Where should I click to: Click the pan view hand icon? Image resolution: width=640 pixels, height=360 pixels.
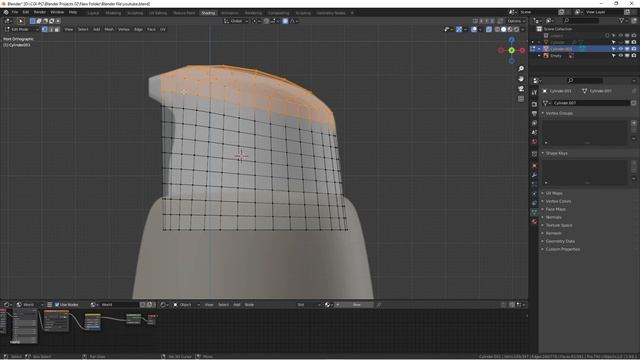(x=521, y=78)
